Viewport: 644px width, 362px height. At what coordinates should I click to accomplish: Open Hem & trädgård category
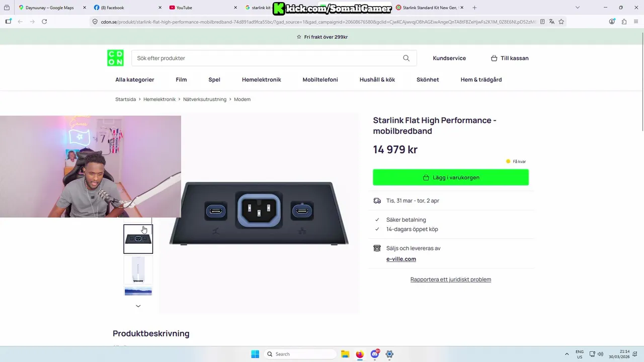coord(481,79)
